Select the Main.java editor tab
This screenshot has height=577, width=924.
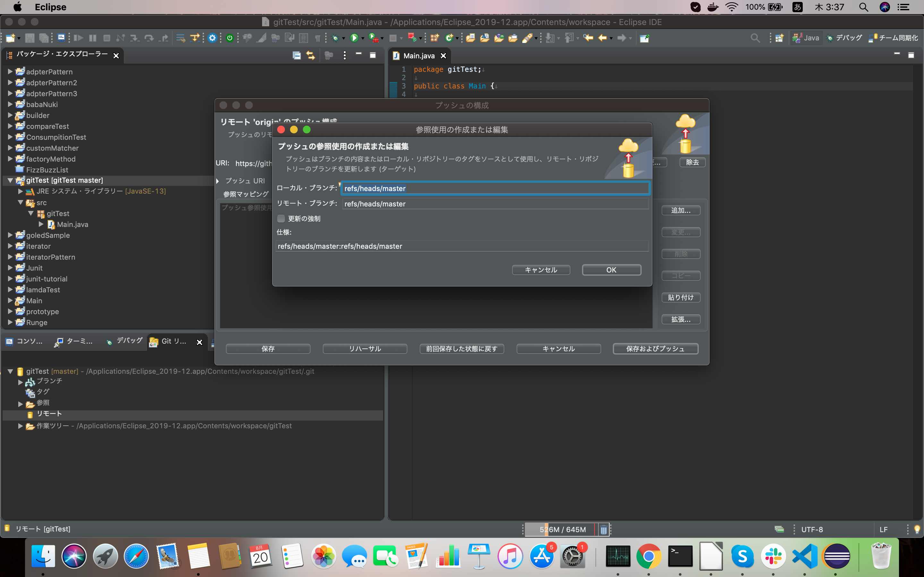[x=418, y=56]
